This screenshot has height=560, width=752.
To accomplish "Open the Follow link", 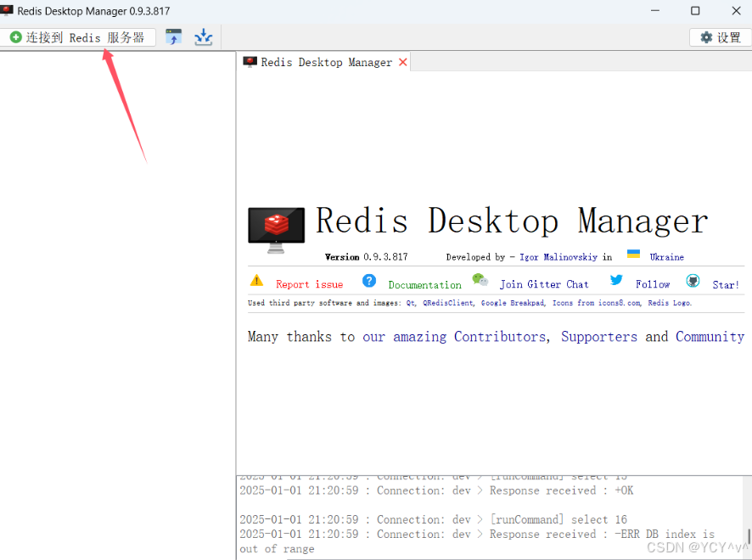I will (x=653, y=284).
